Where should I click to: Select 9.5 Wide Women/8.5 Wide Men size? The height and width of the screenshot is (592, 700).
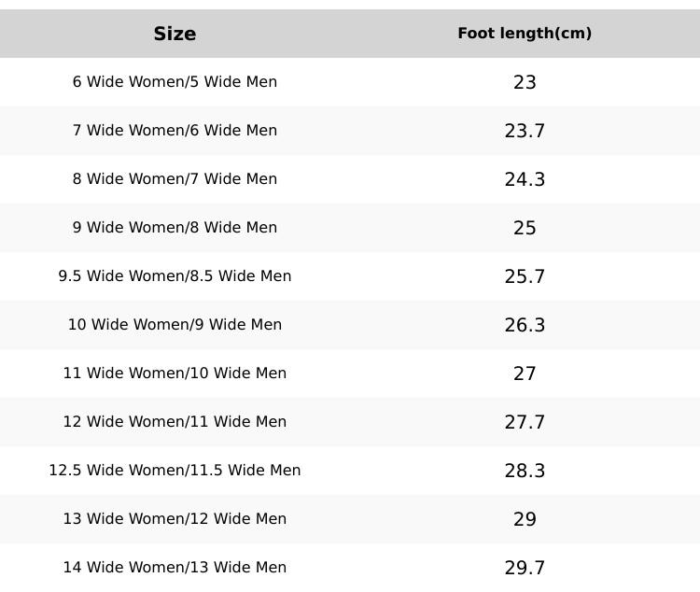[x=175, y=276]
